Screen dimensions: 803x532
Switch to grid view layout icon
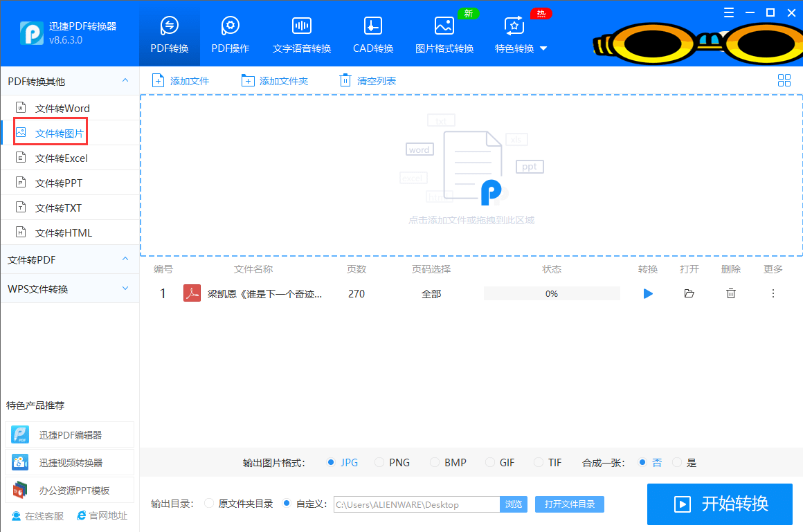[784, 80]
